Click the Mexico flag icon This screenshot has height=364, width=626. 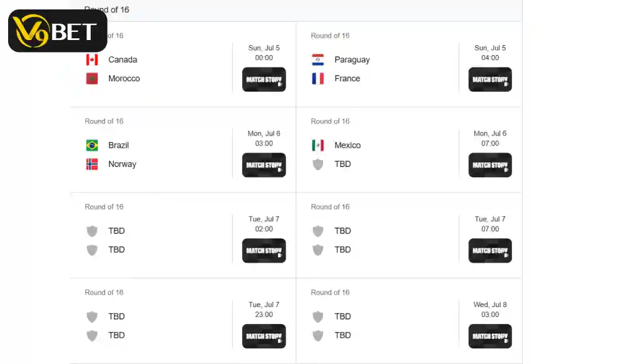point(318,145)
